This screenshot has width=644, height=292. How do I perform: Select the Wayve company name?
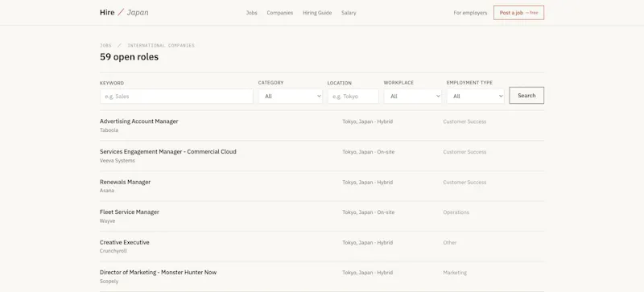click(x=107, y=221)
